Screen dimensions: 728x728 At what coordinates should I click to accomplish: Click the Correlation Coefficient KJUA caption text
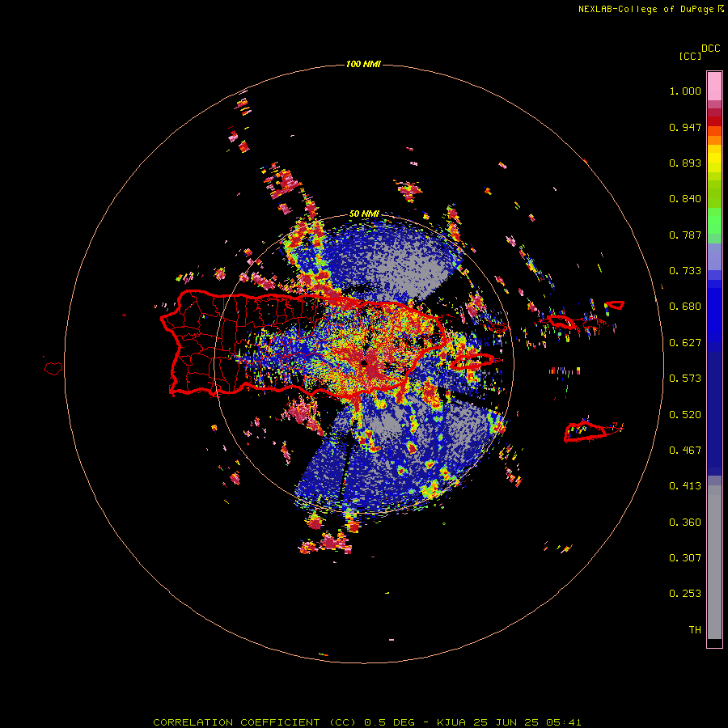point(366,722)
